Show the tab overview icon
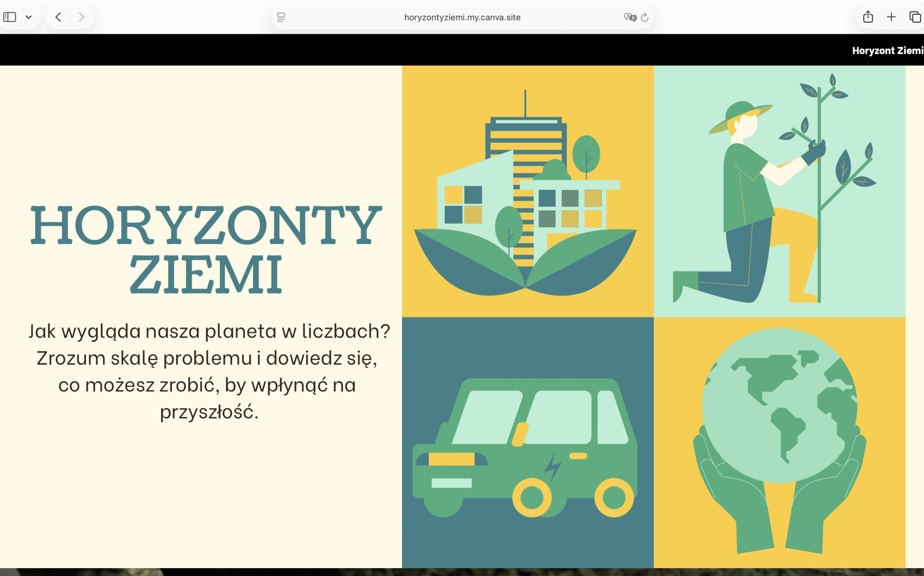This screenshot has height=576, width=924. tap(915, 17)
